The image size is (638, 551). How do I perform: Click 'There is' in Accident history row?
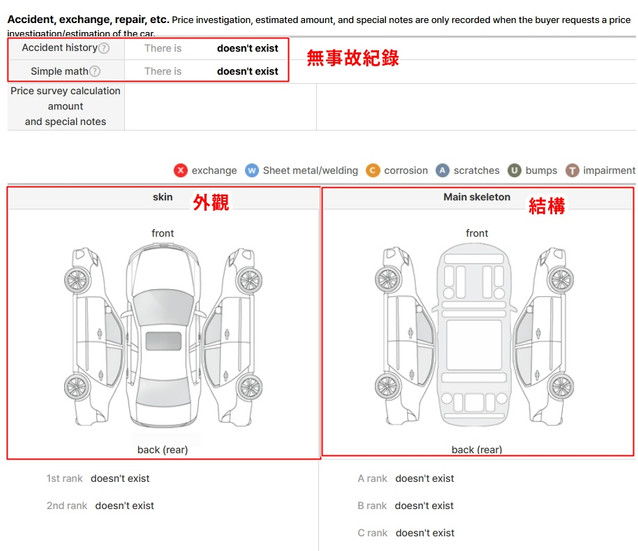pyautogui.click(x=163, y=48)
